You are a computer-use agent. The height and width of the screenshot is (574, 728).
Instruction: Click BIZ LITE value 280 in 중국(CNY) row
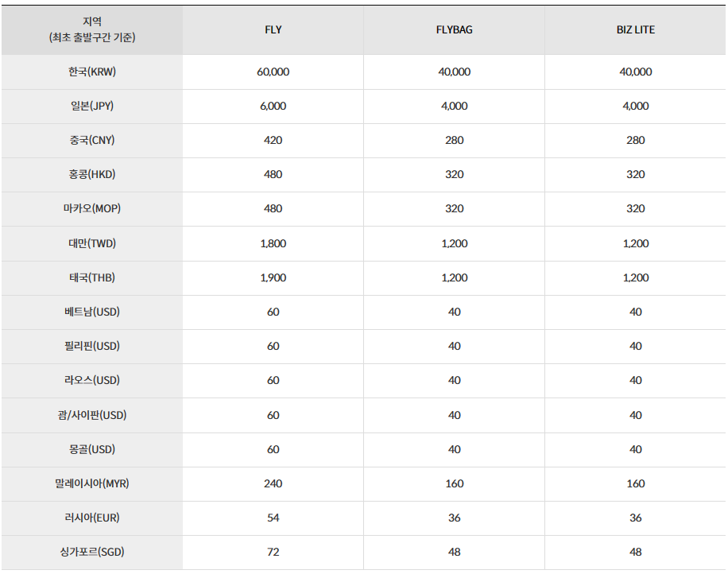click(636, 140)
